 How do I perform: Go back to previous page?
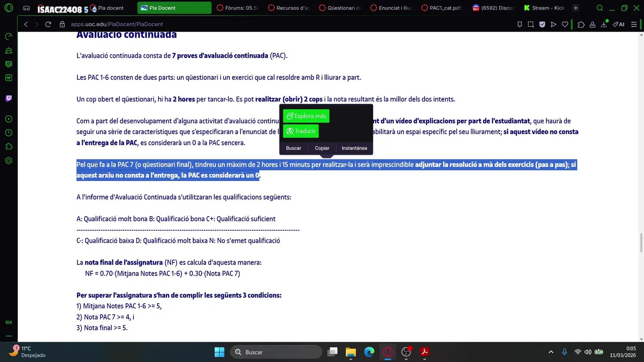point(26,24)
